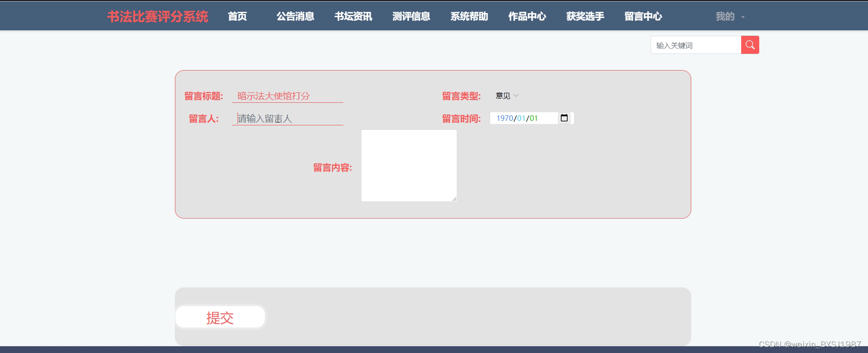Expand the 我的 user menu
Viewport: 868px width, 353px height.
pyautogui.click(x=730, y=17)
